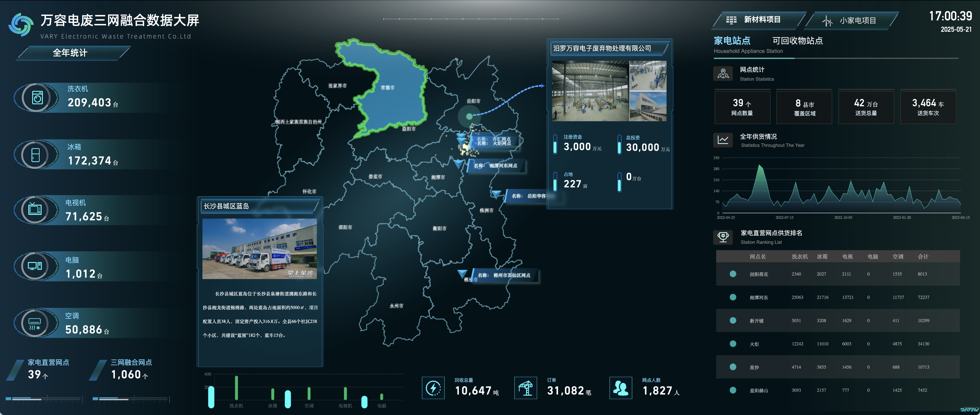Click the recycling total lightning icon
980x415 pixels.
click(x=433, y=388)
